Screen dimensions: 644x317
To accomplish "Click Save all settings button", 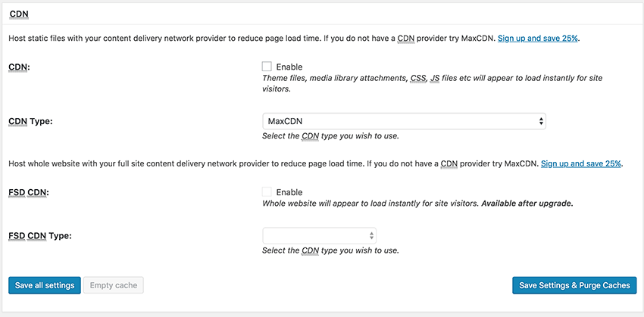I will tap(45, 285).
